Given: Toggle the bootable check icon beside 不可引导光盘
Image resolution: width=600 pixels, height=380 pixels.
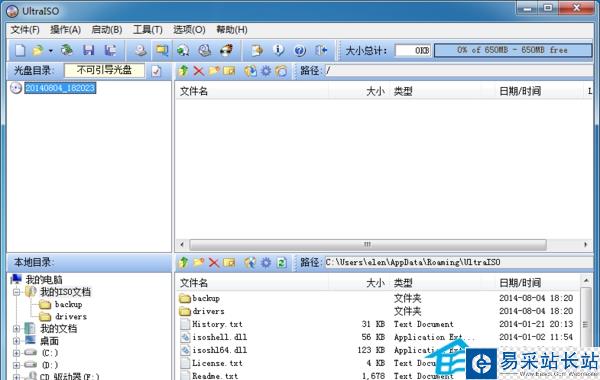Looking at the screenshot, I should pos(156,71).
